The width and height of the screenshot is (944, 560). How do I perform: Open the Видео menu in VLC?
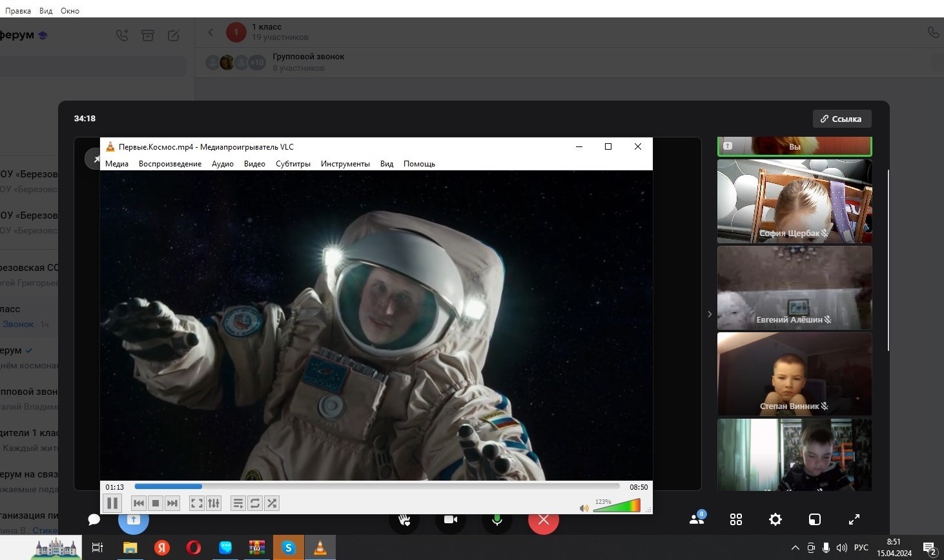point(254,164)
